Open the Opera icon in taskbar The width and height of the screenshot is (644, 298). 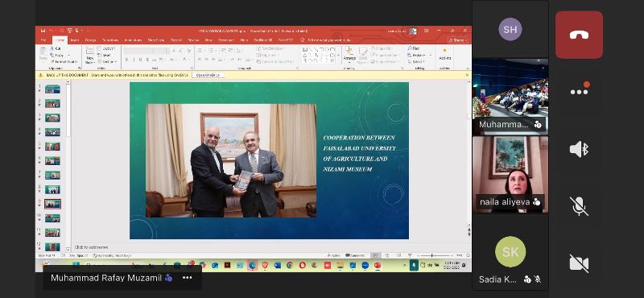(303, 265)
